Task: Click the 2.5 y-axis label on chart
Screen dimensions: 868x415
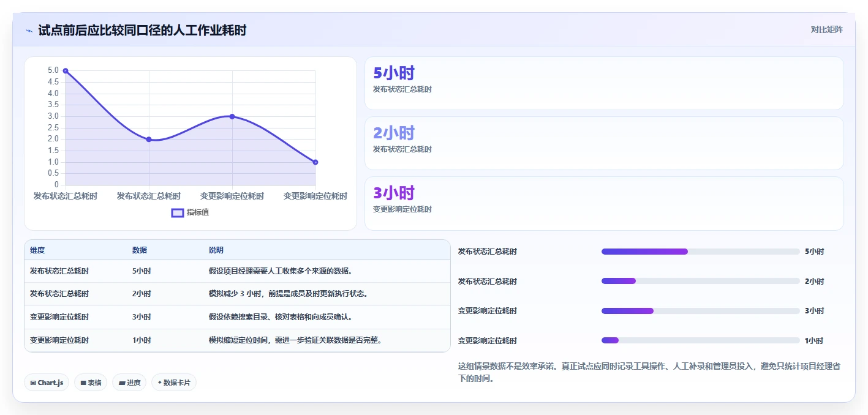Action: 53,128
